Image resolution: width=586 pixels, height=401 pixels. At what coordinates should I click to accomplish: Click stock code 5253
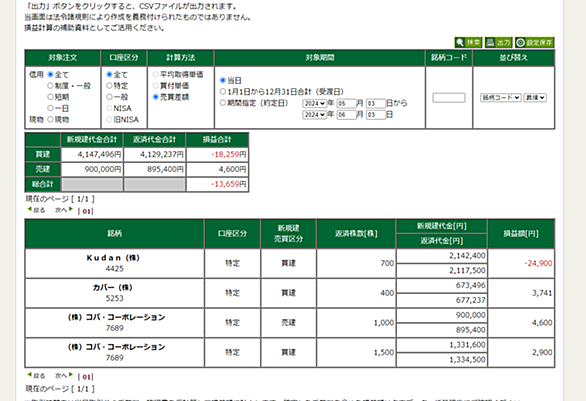tap(114, 299)
